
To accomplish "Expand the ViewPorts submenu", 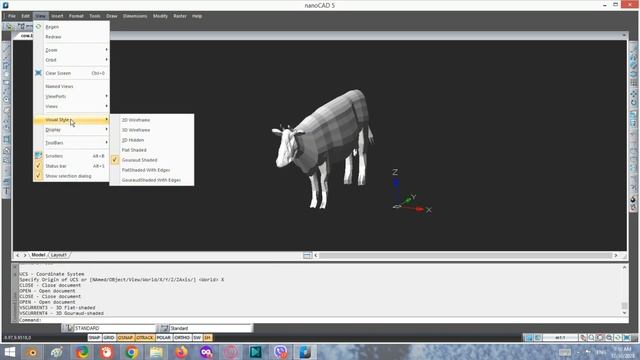I will point(71,96).
